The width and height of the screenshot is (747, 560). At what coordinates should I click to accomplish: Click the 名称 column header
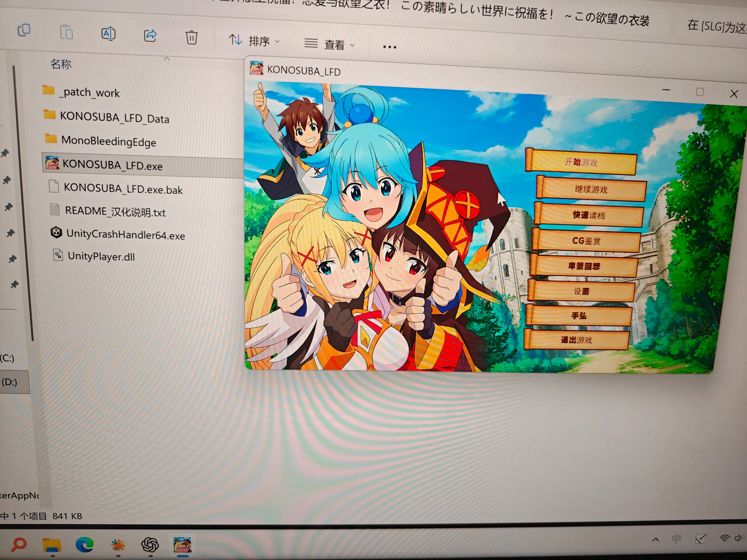click(x=61, y=64)
